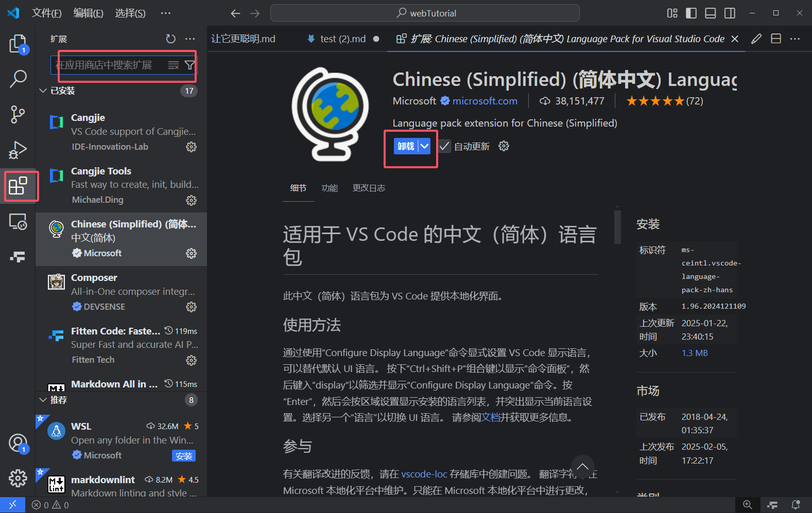Open the webTutorial command center box
The image size is (812, 513).
tap(425, 13)
